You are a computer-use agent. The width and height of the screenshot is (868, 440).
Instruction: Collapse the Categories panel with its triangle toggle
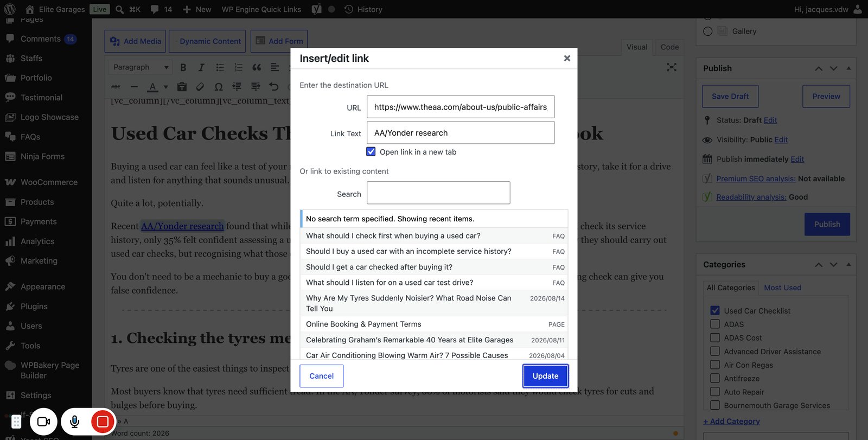(848, 265)
